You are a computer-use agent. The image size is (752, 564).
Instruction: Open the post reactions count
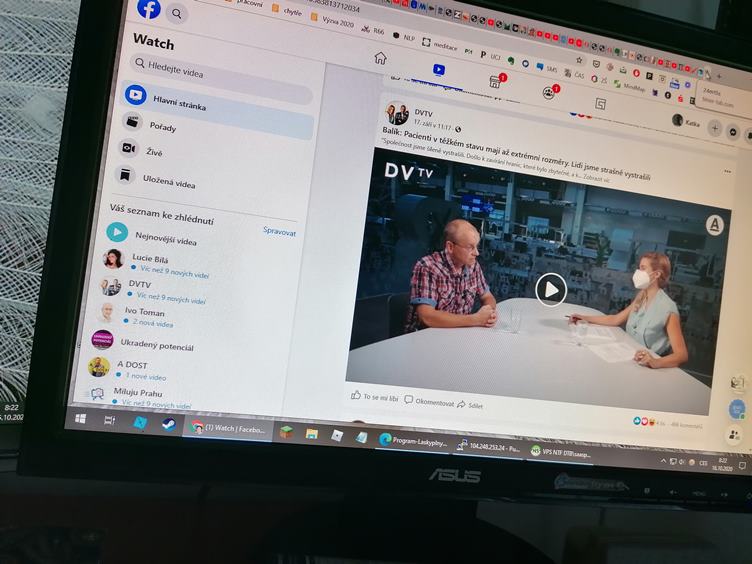coord(649,423)
